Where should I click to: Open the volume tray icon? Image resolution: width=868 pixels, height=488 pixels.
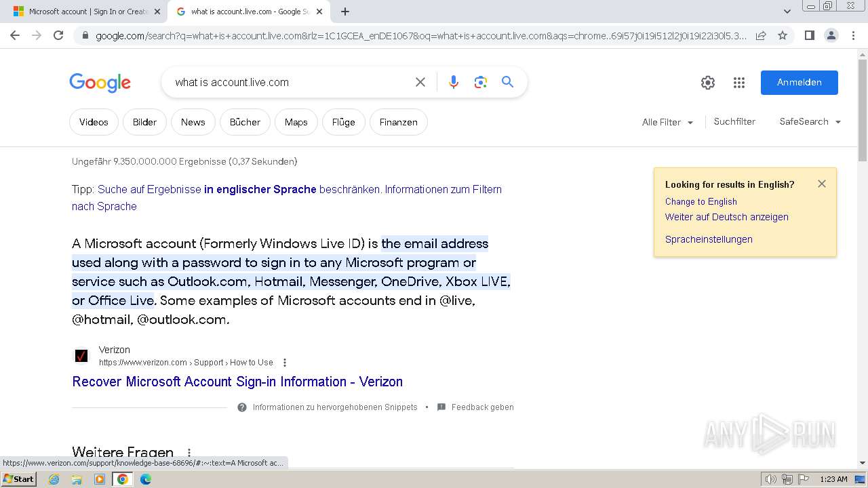771,479
